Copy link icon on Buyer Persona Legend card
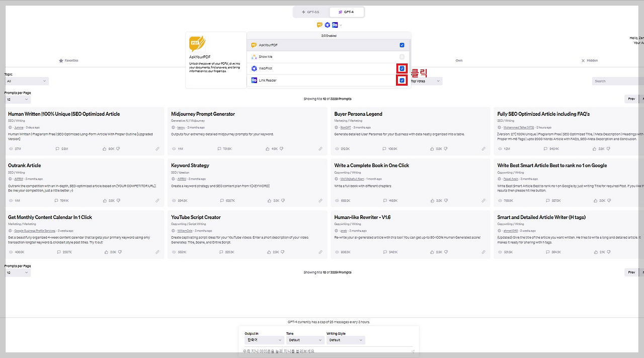This screenshot has width=644, height=358. 484,149
